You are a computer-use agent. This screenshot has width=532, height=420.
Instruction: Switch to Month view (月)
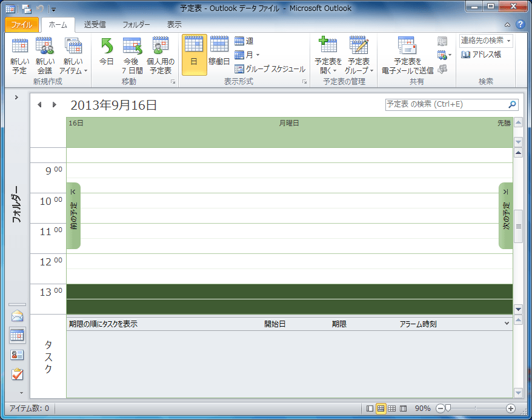coord(244,55)
